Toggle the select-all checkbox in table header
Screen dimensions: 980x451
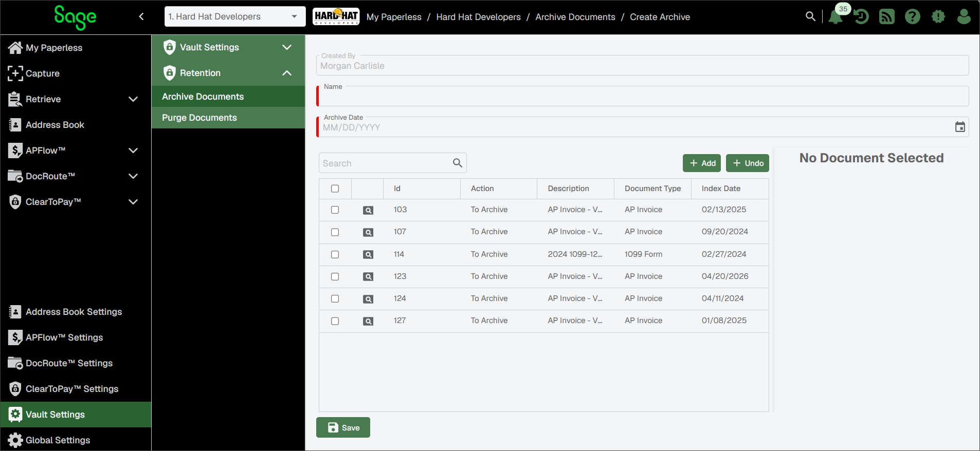coord(335,189)
